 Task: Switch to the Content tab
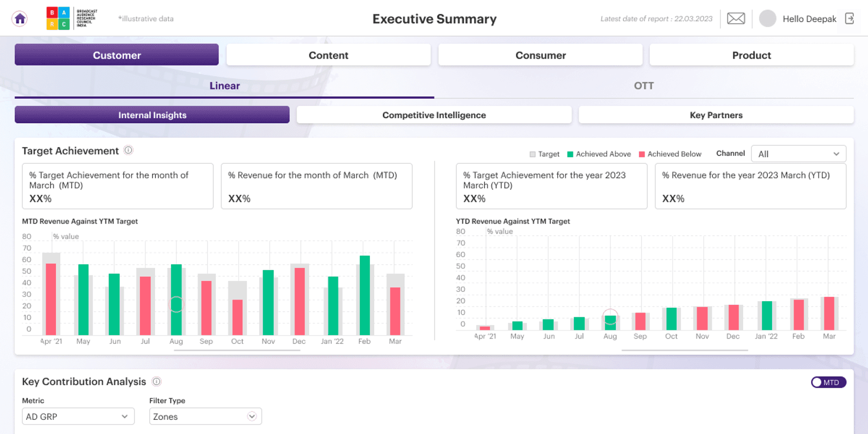pyautogui.click(x=328, y=55)
